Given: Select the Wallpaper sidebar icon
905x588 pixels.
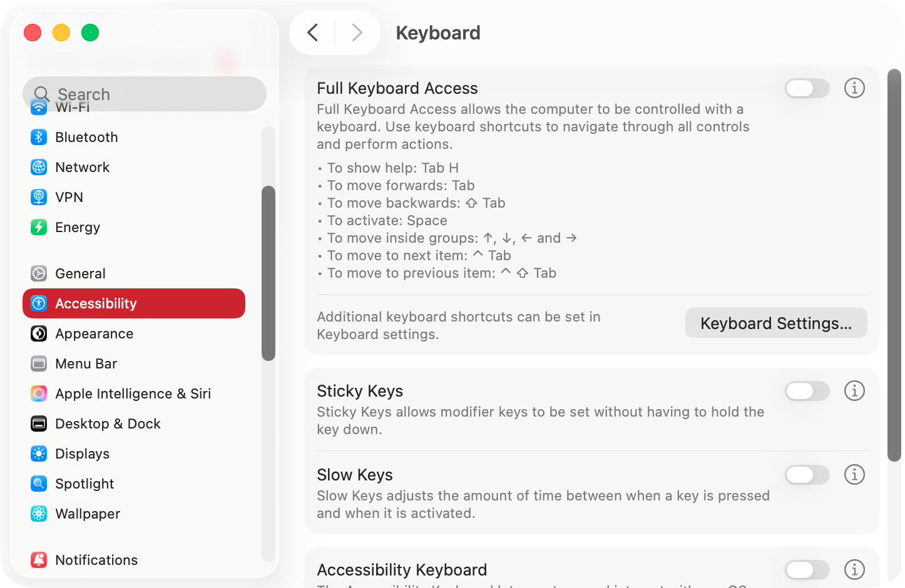Looking at the screenshot, I should 39,514.
